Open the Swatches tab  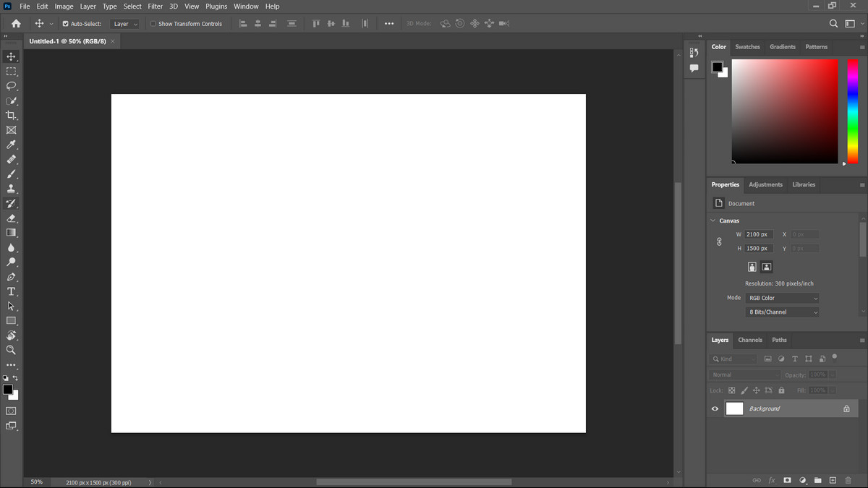pyautogui.click(x=747, y=47)
